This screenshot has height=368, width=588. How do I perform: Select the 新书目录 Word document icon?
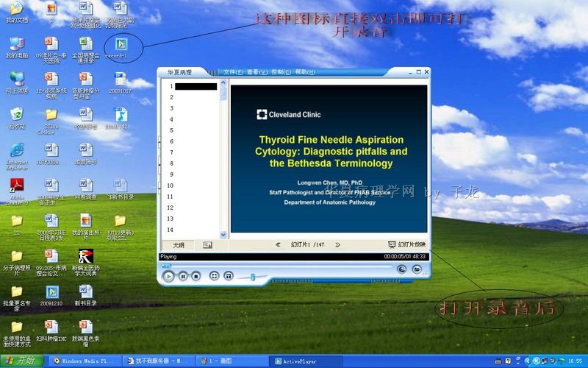coord(86,296)
